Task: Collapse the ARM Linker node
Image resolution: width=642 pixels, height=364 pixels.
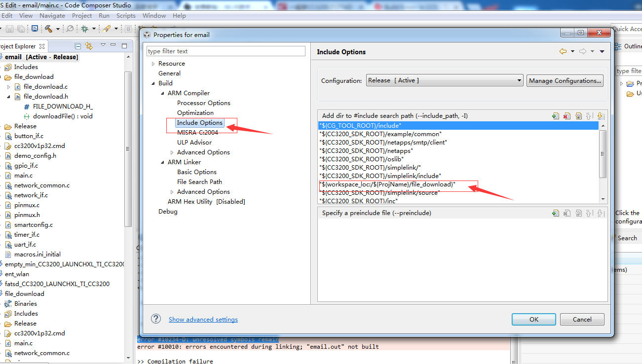Action: click(163, 162)
